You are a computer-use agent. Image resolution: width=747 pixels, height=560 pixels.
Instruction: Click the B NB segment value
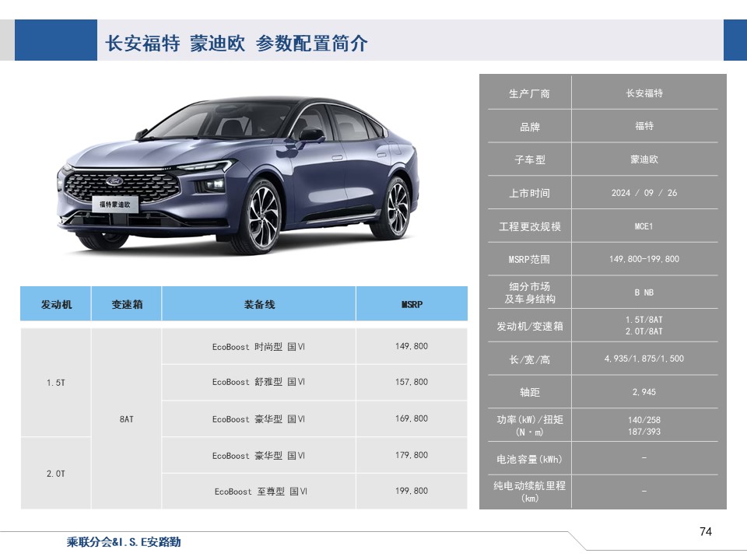(x=644, y=292)
